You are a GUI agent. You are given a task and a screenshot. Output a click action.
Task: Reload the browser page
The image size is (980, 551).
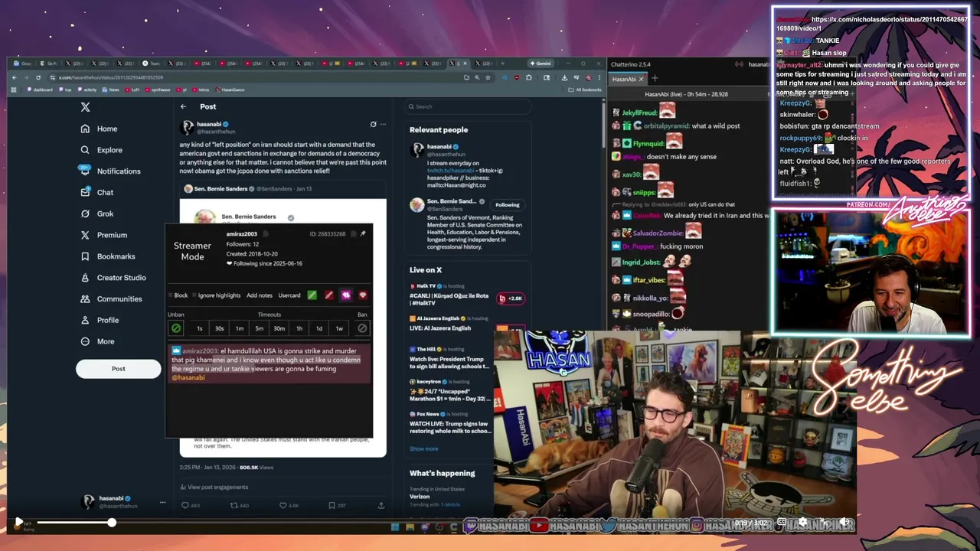(x=38, y=77)
